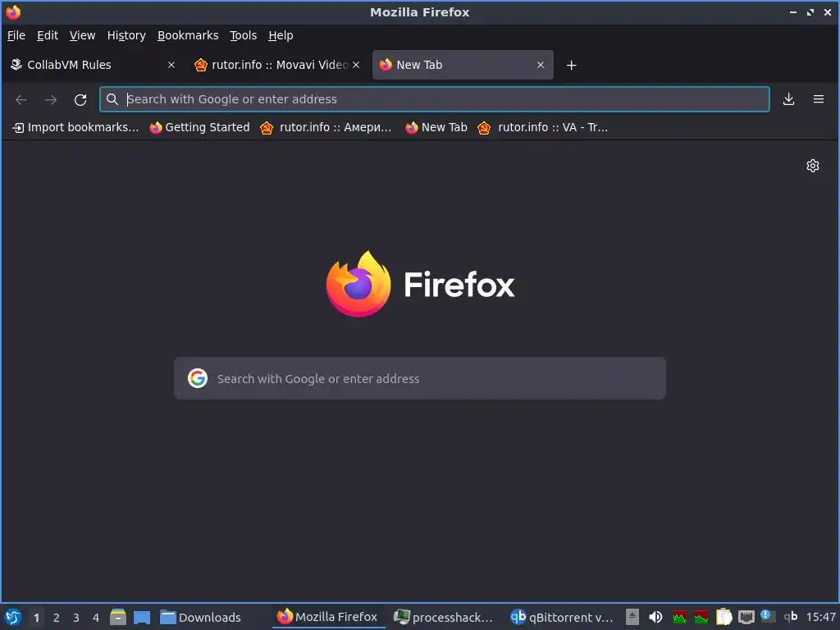Click the center Google search box
840x630 pixels.
pos(420,378)
